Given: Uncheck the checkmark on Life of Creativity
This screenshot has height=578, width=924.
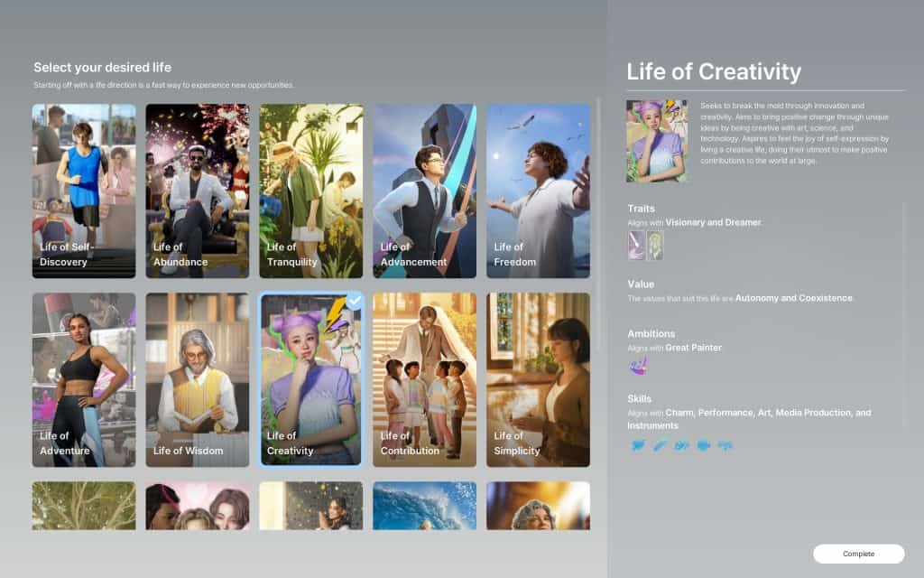Looking at the screenshot, I should (x=355, y=301).
